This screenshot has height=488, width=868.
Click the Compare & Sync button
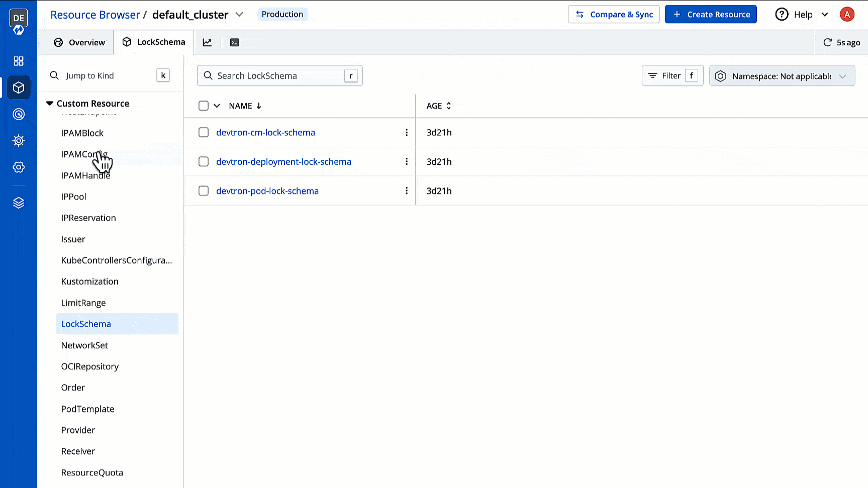pyautogui.click(x=614, y=14)
